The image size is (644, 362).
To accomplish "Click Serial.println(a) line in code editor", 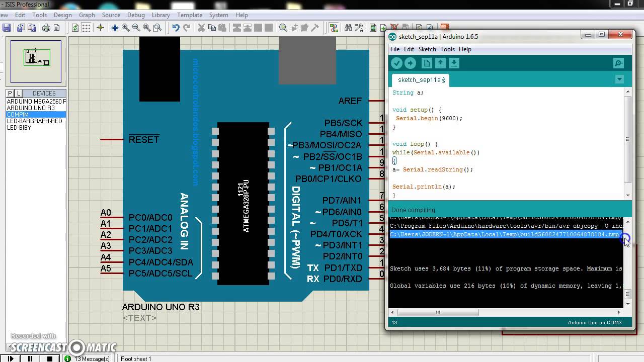I will click(x=424, y=187).
